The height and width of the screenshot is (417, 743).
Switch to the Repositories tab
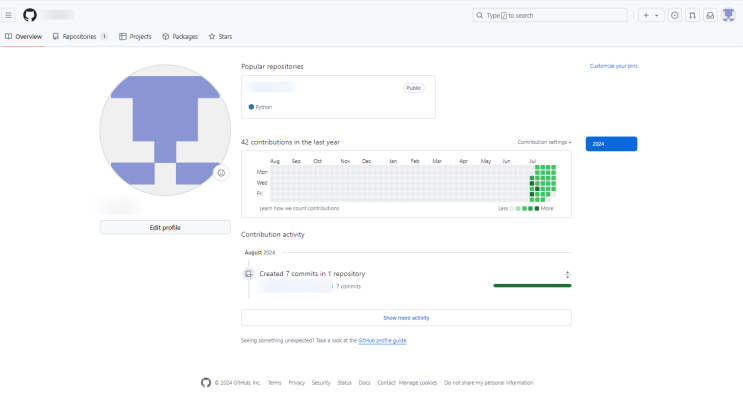[x=80, y=36]
